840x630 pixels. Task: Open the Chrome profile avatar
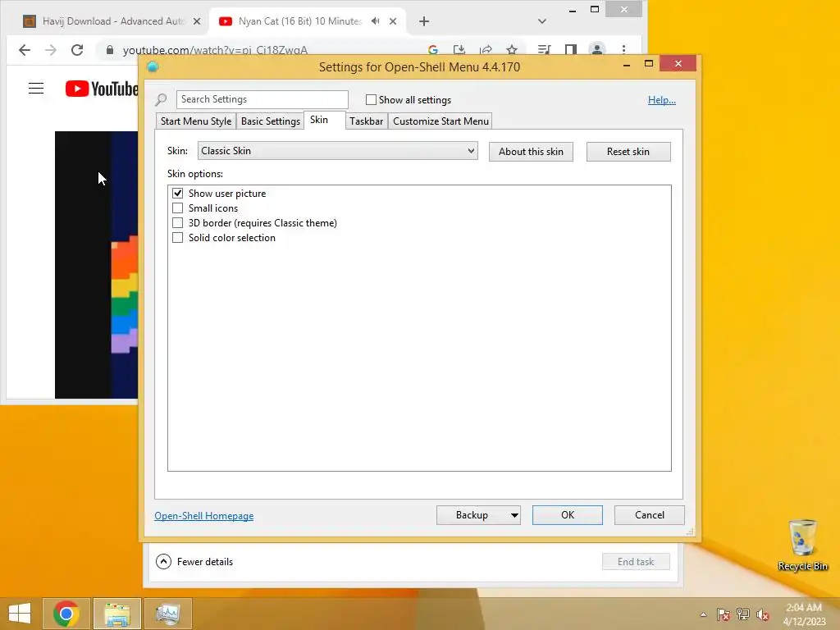coord(597,50)
